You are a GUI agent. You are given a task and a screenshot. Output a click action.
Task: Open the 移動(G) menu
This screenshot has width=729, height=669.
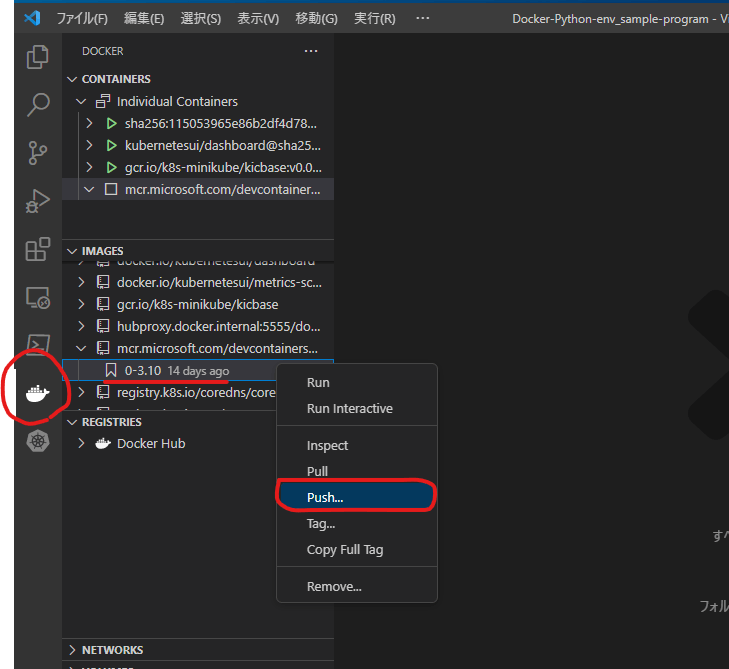[317, 19]
